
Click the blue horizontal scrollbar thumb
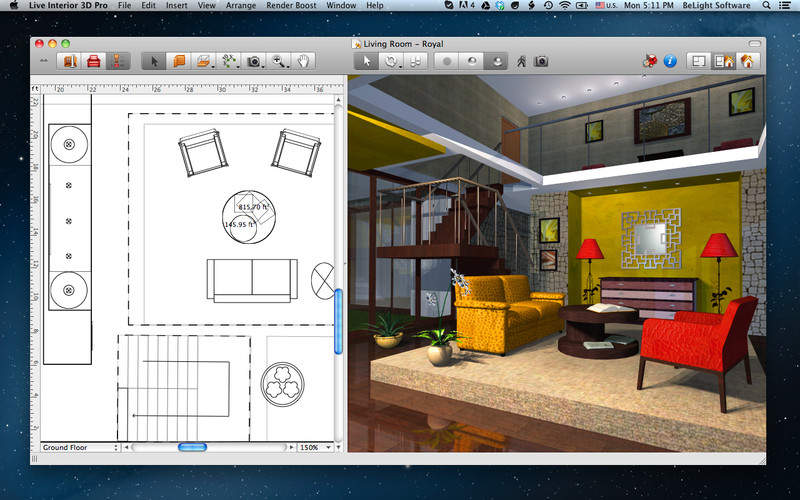pyautogui.click(x=192, y=447)
